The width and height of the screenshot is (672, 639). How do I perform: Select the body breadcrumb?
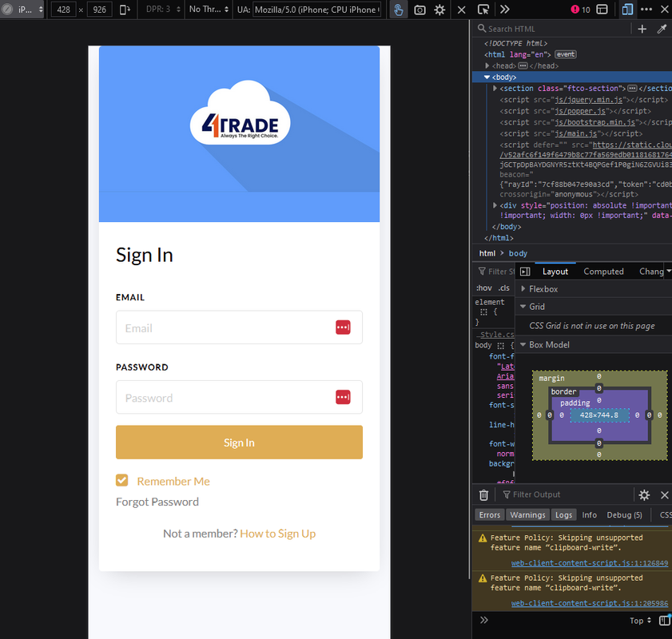coord(518,253)
